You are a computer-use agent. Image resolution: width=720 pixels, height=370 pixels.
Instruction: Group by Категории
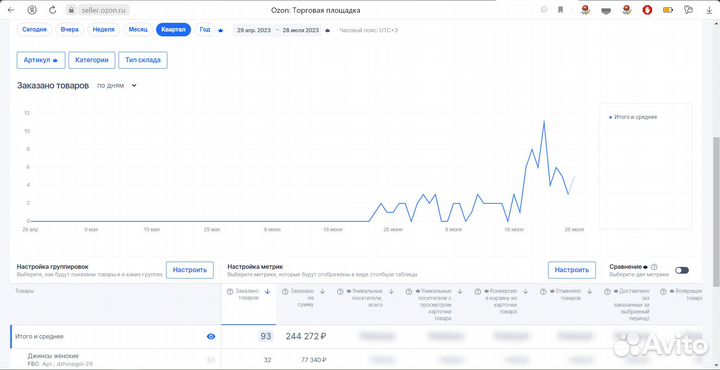[92, 60]
